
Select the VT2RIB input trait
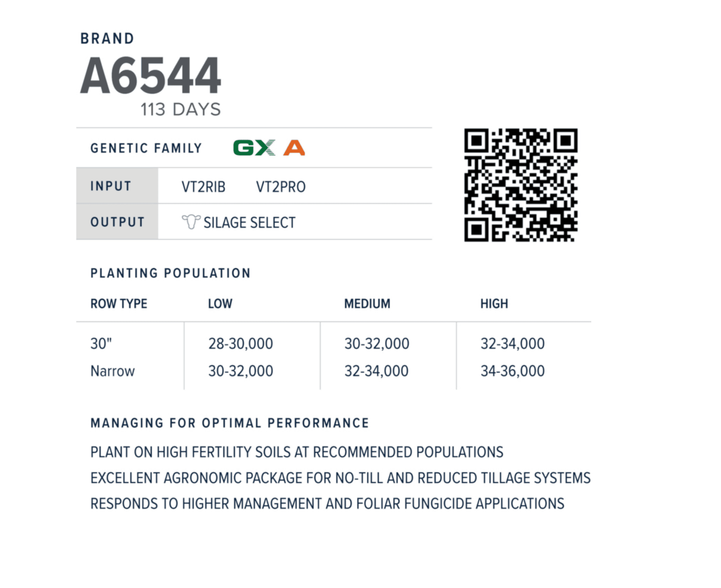click(x=203, y=187)
